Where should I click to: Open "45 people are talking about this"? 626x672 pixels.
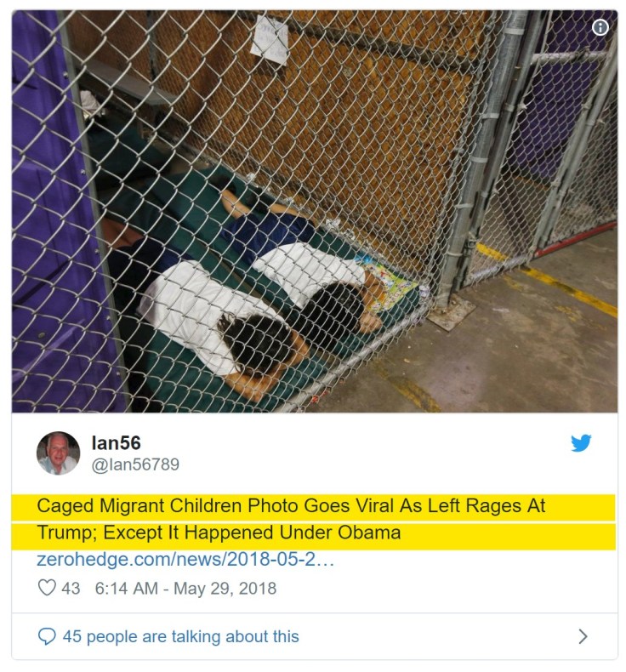point(181,636)
